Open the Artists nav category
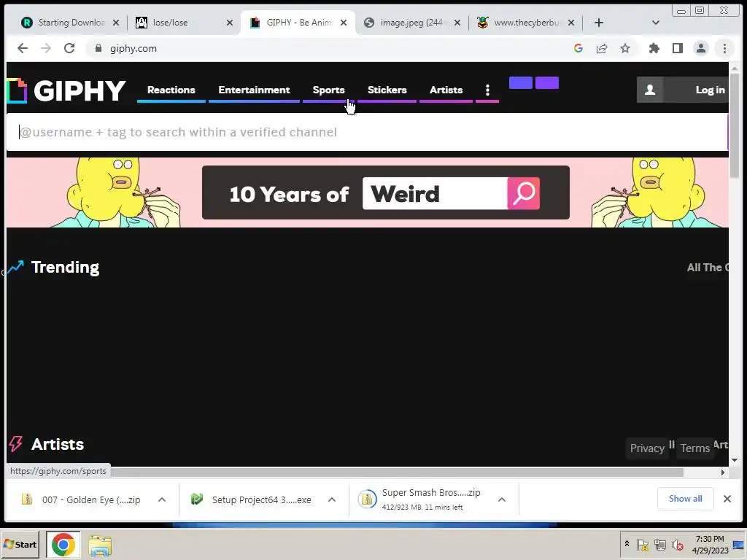This screenshot has width=747, height=560. tap(446, 90)
